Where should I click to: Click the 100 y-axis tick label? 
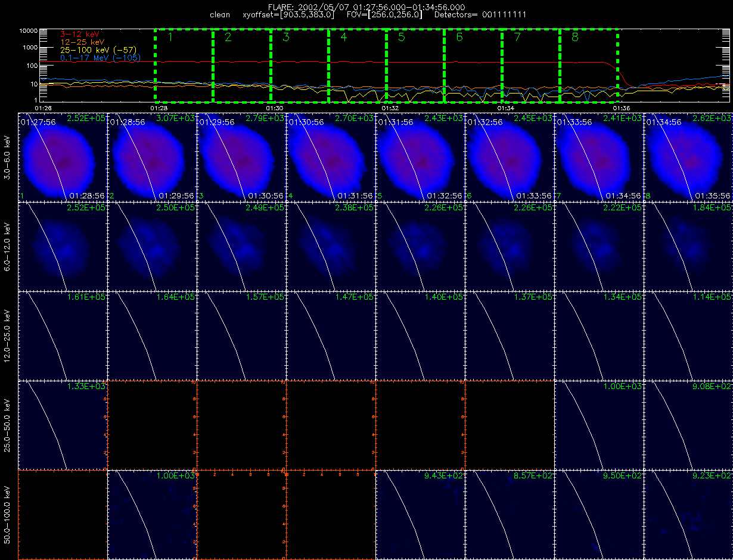33,66
